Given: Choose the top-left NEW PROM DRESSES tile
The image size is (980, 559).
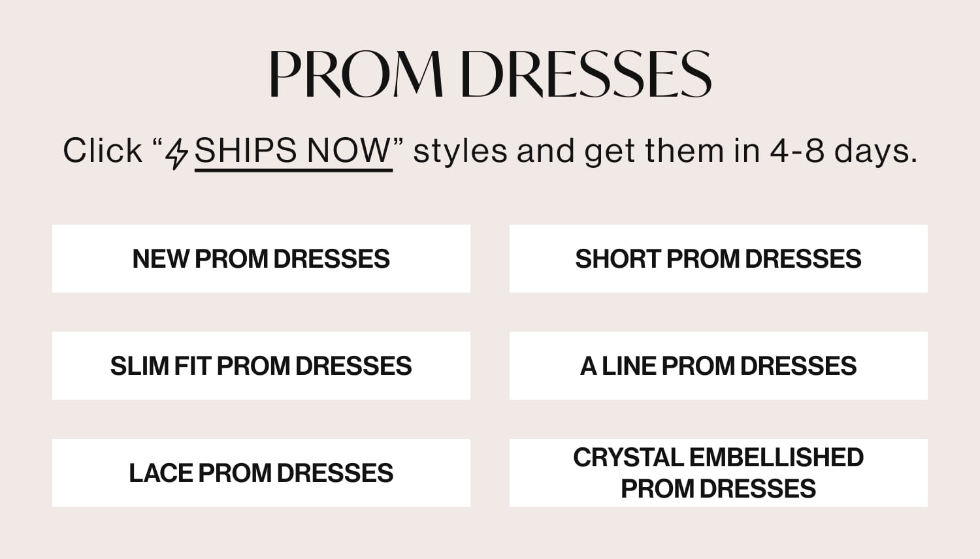Looking at the screenshot, I should (261, 259).
